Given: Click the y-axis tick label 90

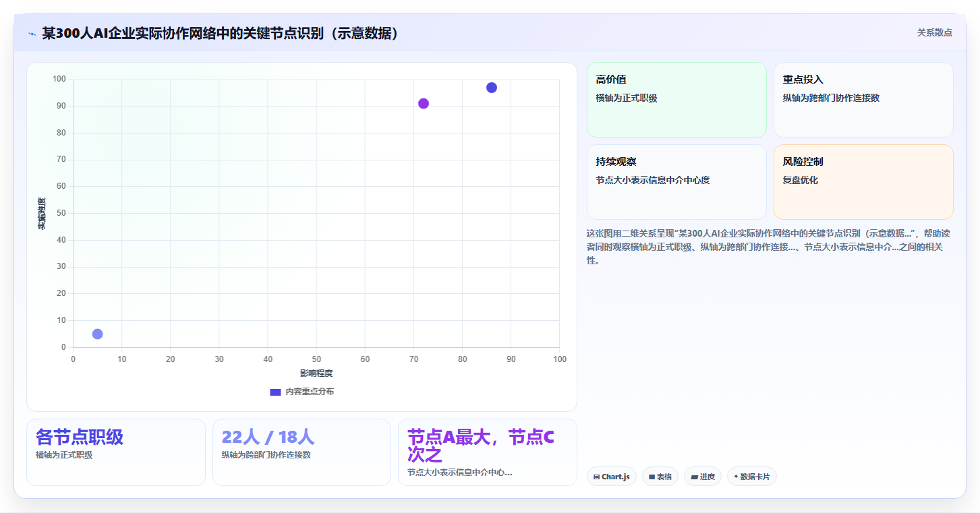Looking at the screenshot, I should pos(61,106).
